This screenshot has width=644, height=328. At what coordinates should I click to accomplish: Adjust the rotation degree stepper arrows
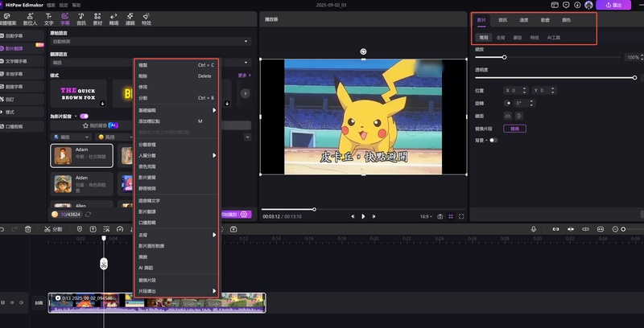(531, 104)
